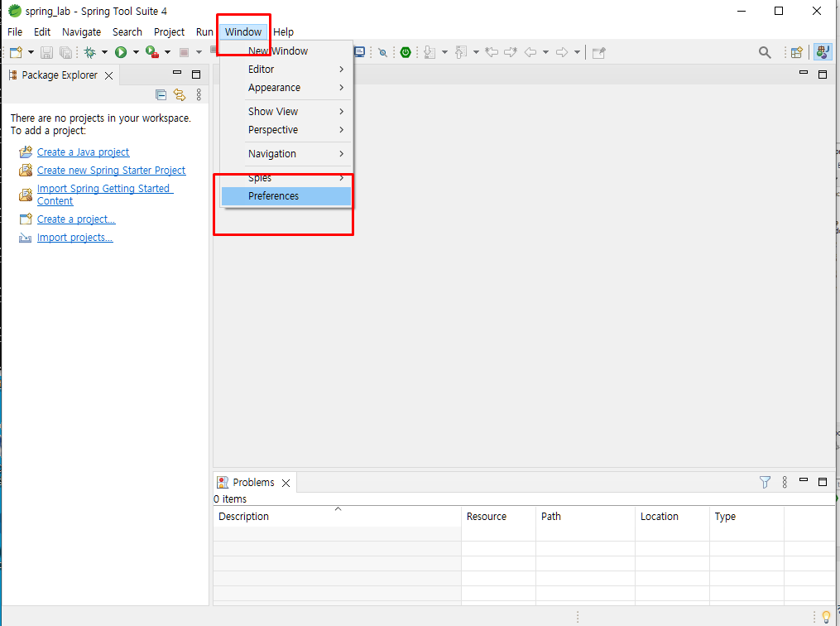Click the New wizard toolbar icon
Screen dimensions: 840x626
16,52
